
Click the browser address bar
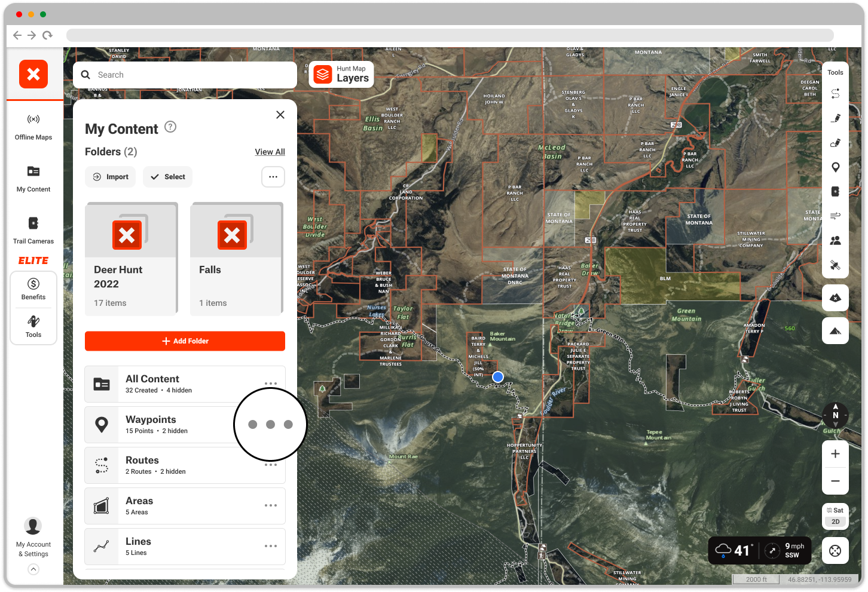tap(450, 35)
